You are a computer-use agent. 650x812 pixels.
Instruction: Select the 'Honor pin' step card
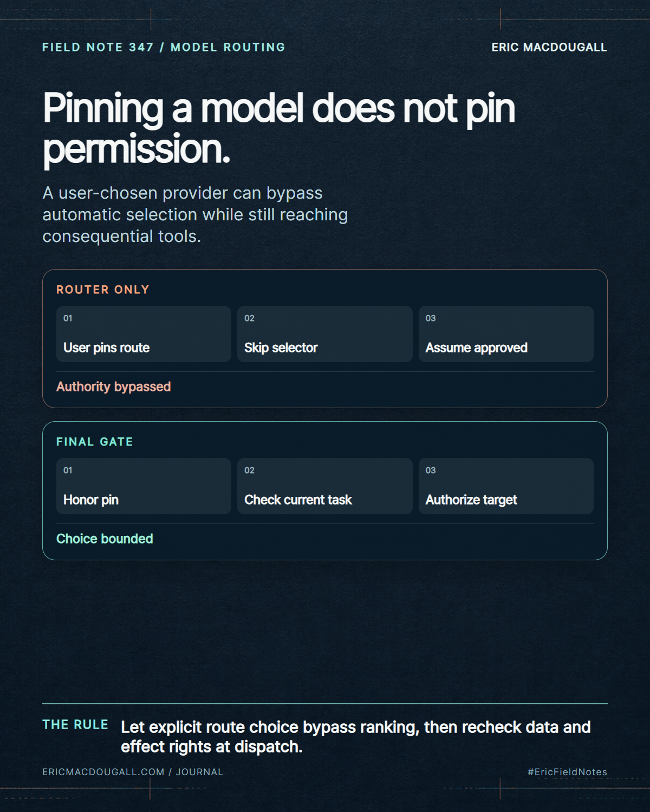click(144, 486)
